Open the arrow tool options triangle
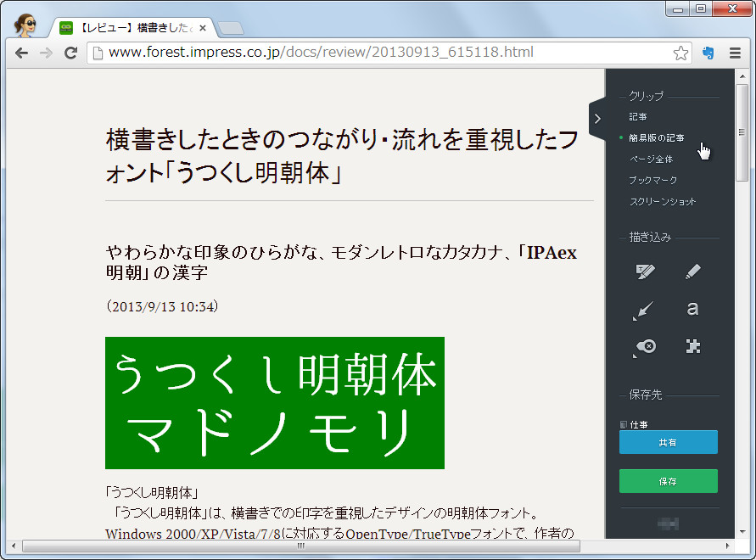756x560 pixels. 636,319
